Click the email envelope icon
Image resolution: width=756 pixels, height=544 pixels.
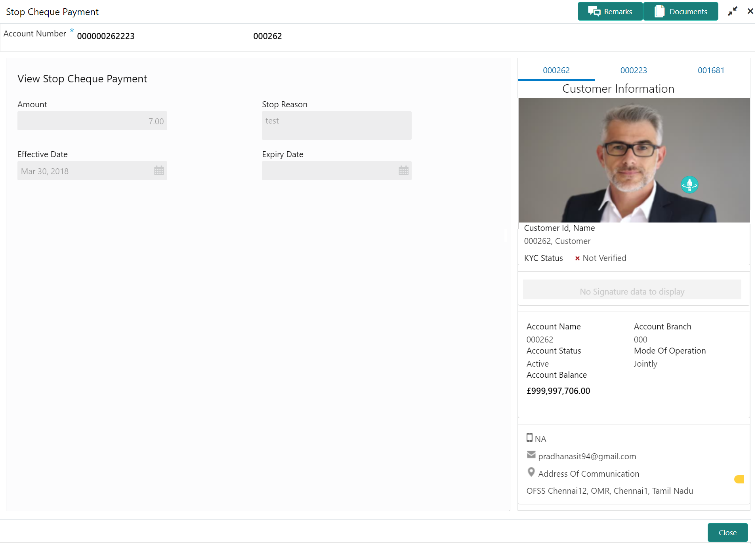(531, 455)
